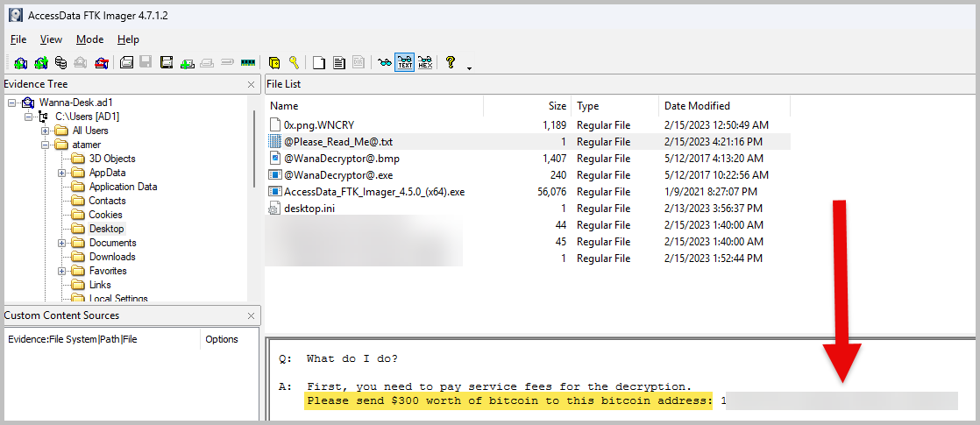Viewport: 980px width, 425px height.
Task: Click the Capture Memory chip icon
Action: tap(247, 62)
